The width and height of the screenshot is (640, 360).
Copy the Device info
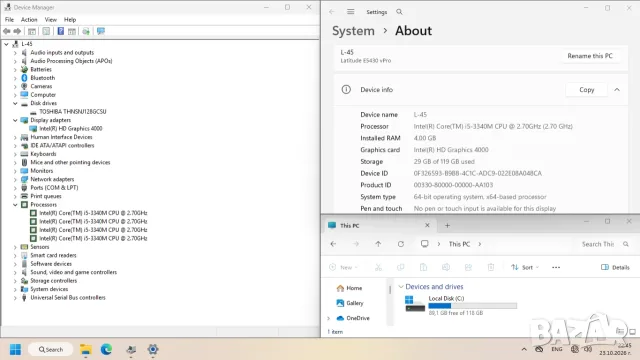pos(587,90)
